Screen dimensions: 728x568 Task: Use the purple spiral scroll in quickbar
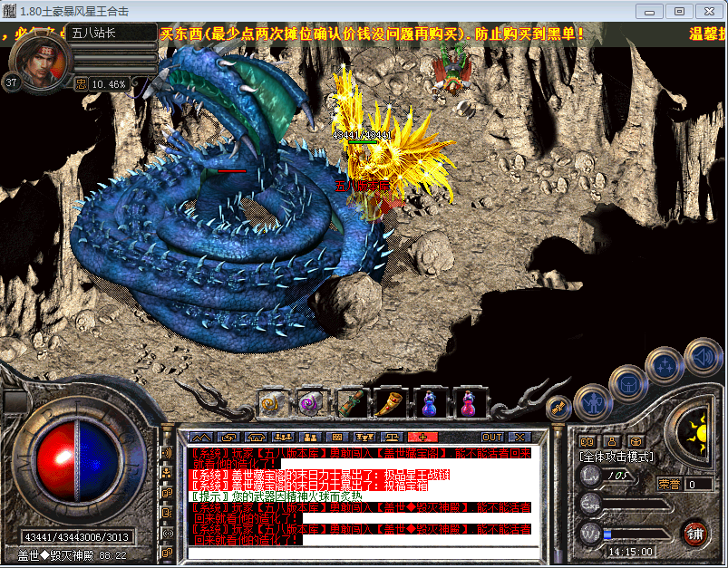click(x=311, y=402)
